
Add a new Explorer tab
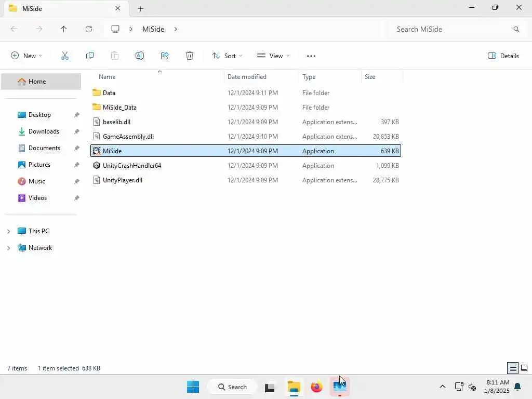pyautogui.click(x=140, y=9)
